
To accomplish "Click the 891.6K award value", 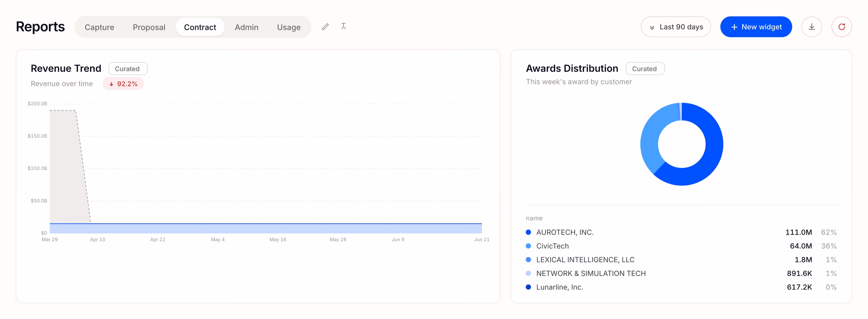I will (799, 273).
